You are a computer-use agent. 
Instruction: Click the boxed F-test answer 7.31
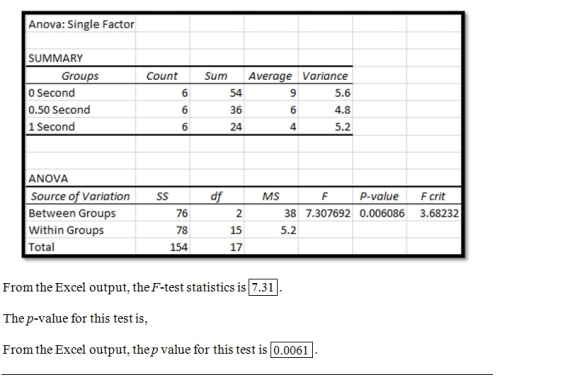click(x=263, y=287)
